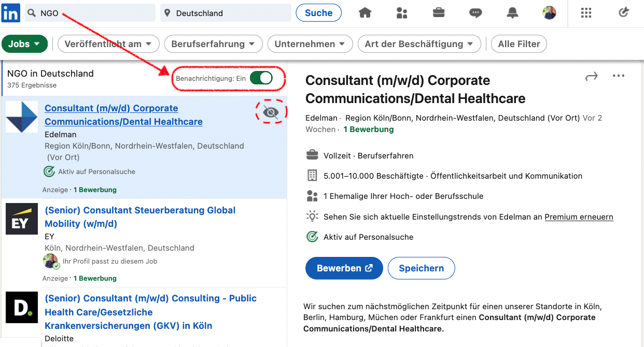Click the Edelman company name in details

[x=321, y=118]
